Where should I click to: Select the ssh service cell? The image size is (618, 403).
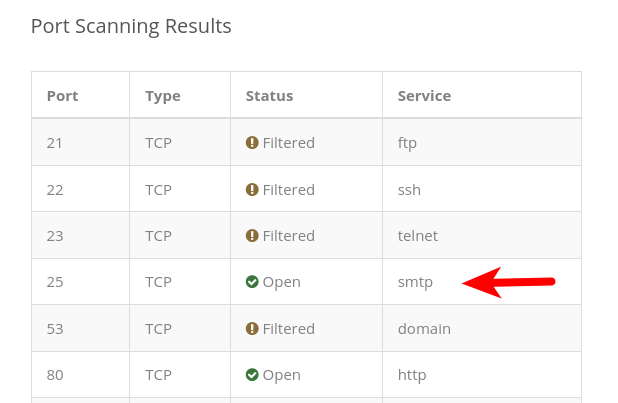coord(409,190)
